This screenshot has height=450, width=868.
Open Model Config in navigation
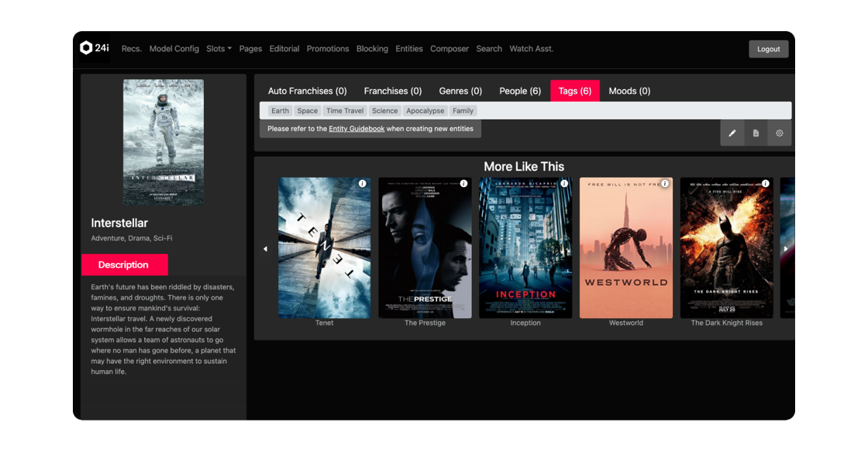click(174, 49)
